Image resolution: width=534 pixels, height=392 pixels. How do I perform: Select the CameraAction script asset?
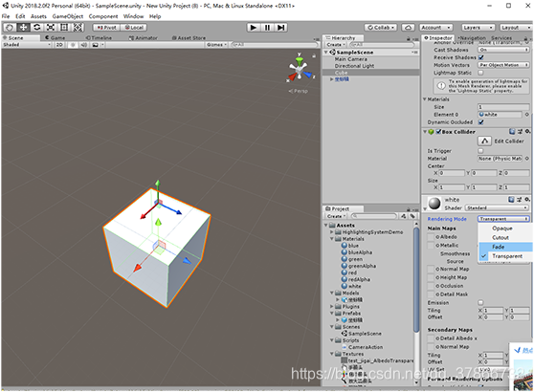(x=363, y=347)
